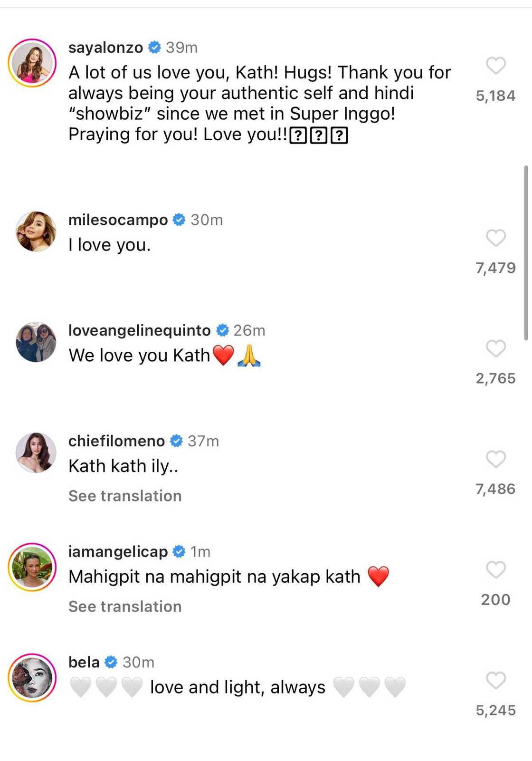Like milesocampo's "I love you." comment
Viewport: 532px width, 761px height.
(x=495, y=238)
